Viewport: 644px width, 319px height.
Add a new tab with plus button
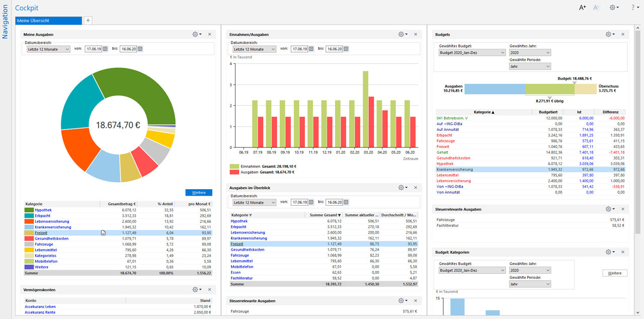(x=88, y=20)
